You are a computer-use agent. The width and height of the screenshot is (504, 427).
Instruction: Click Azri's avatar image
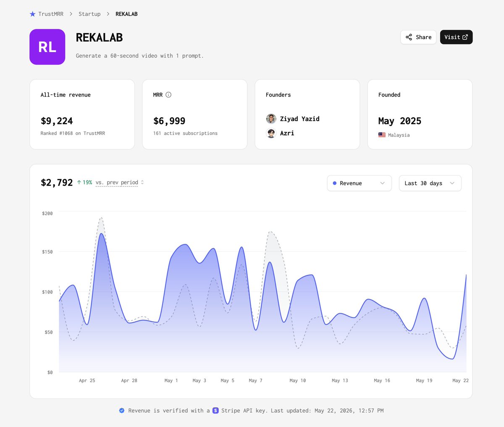(x=271, y=133)
